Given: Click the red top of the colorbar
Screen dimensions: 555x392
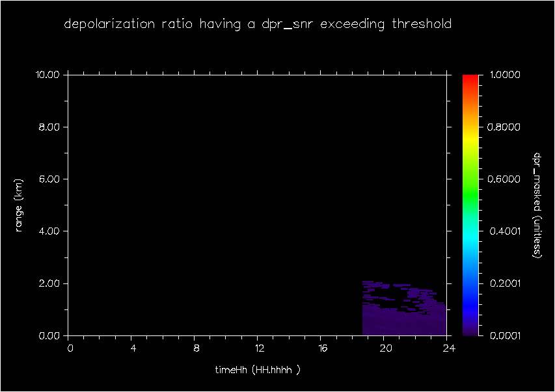Looking at the screenshot, I should [470, 79].
